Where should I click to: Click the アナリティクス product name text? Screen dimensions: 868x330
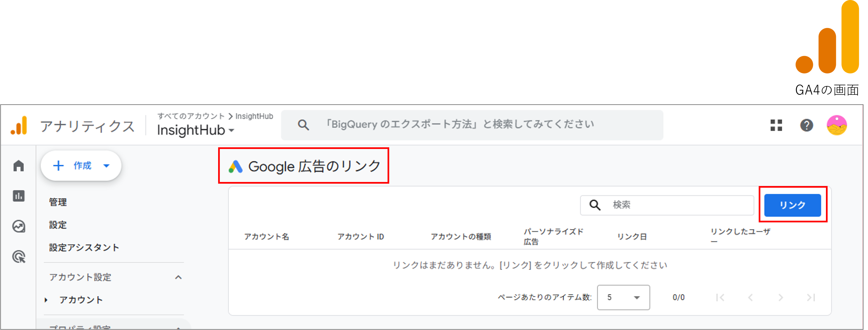click(88, 126)
